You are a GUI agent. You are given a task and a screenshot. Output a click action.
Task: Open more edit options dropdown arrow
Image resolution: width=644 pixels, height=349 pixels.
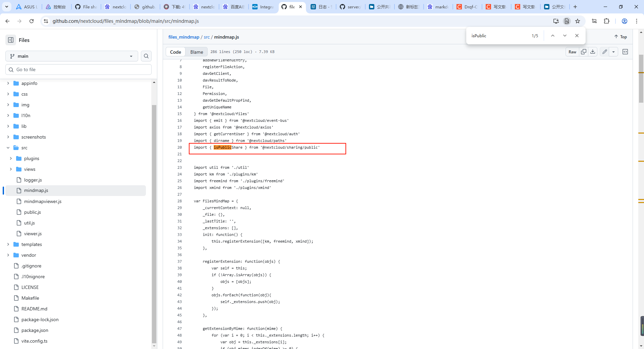613,52
